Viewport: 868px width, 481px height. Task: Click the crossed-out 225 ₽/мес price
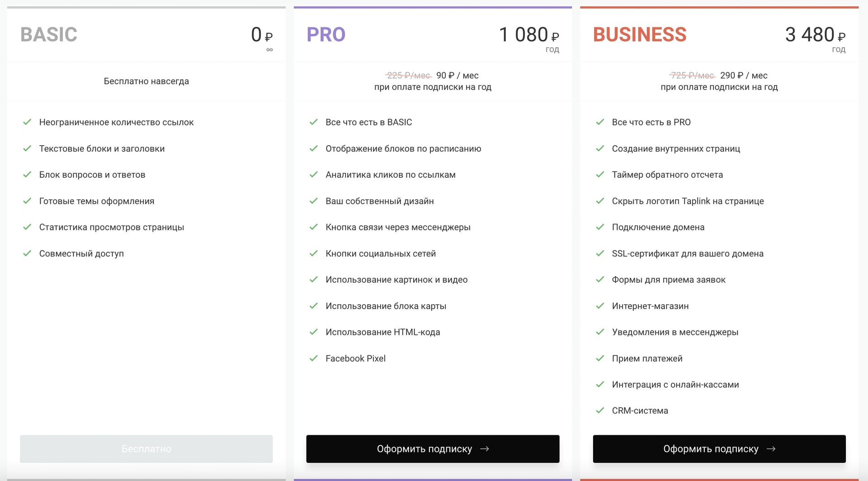click(408, 76)
